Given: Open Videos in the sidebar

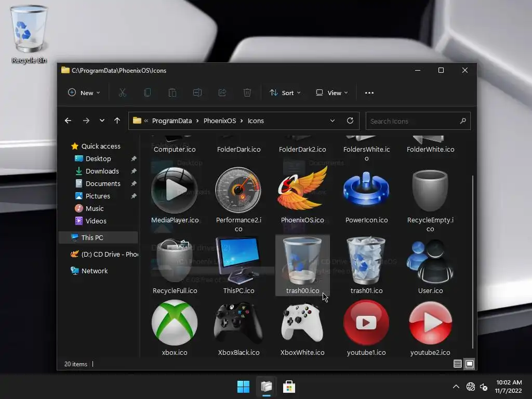Looking at the screenshot, I should pyautogui.click(x=96, y=221).
